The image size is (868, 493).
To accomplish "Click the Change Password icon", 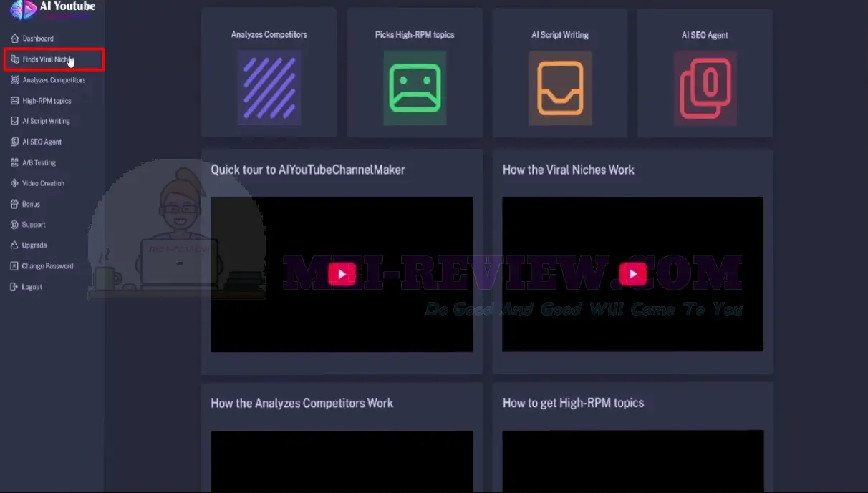I will click(15, 266).
